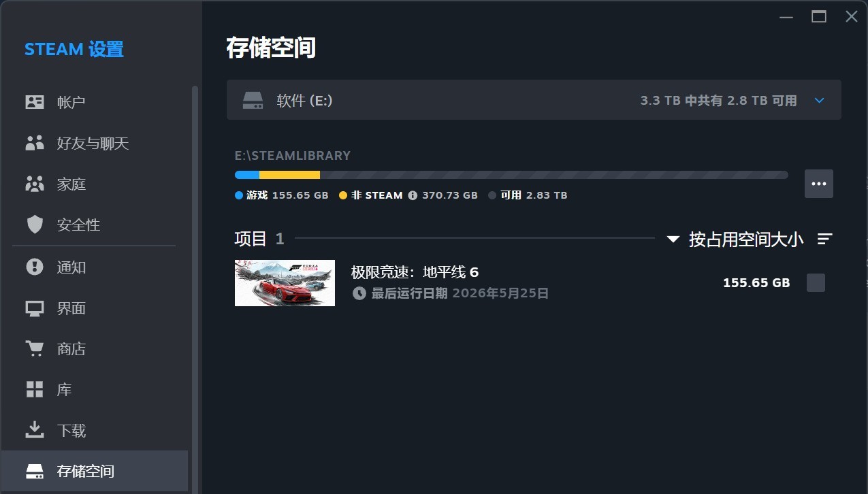
Task: Go to the 安全性 settings page
Action: (x=94, y=225)
